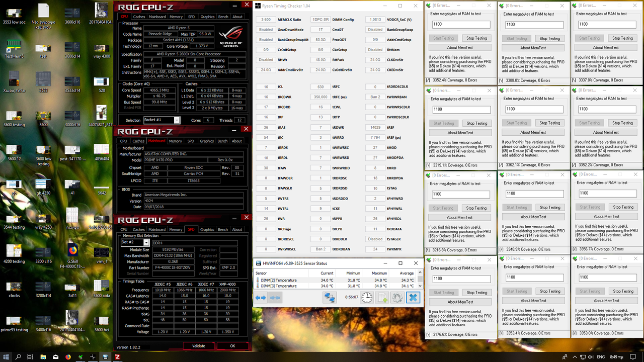Click green MemTest taskbar icon

(80, 356)
